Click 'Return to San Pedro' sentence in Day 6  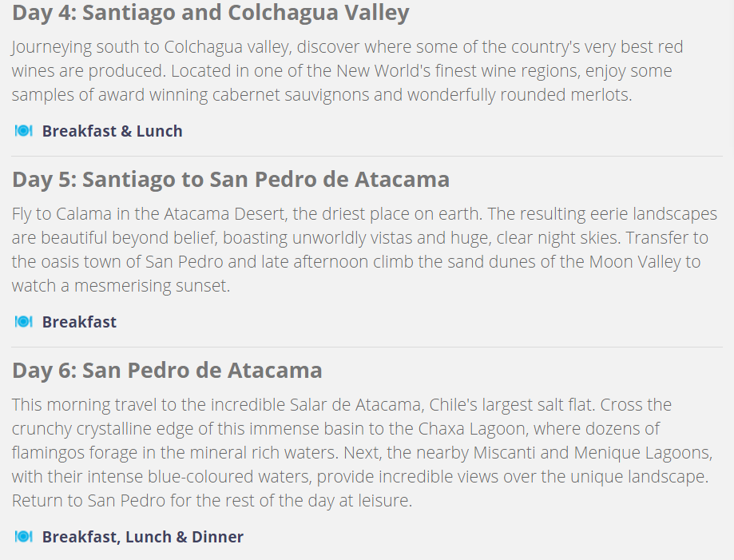[x=89, y=501]
